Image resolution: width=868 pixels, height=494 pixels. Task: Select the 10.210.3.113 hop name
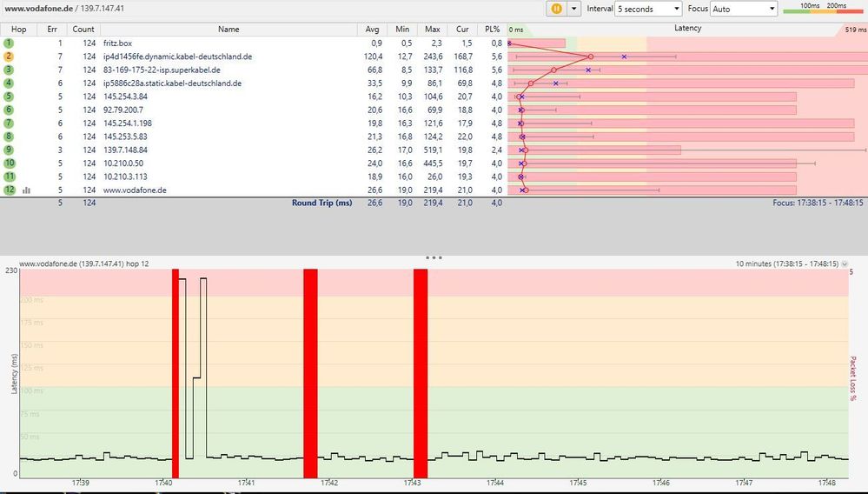coord(125,177)
